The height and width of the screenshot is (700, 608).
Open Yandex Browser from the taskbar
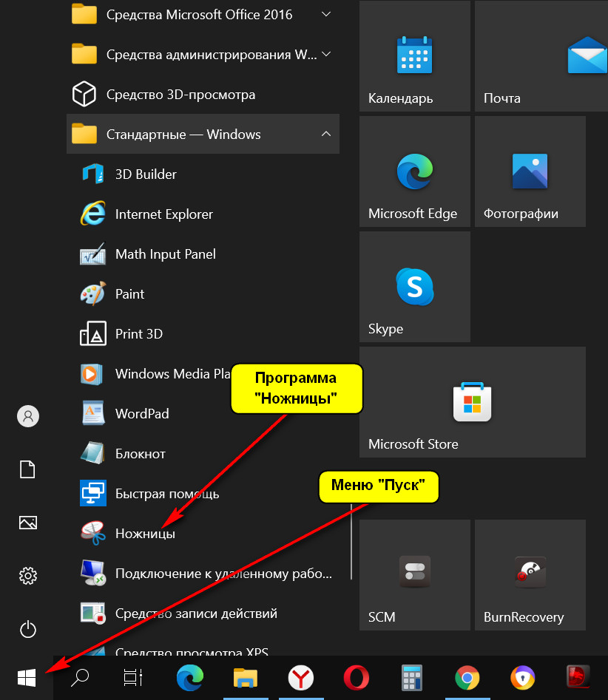(x=300, y=678)
